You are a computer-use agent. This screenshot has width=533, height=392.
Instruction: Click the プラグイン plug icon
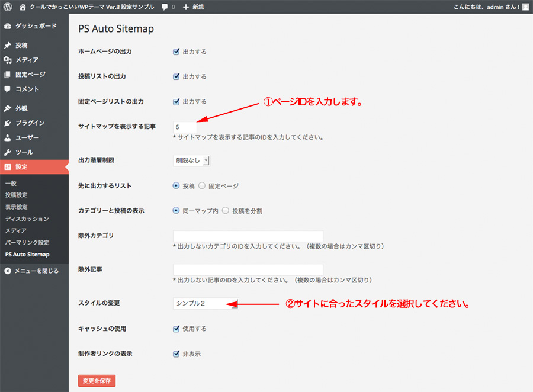(x=8, y=123)
